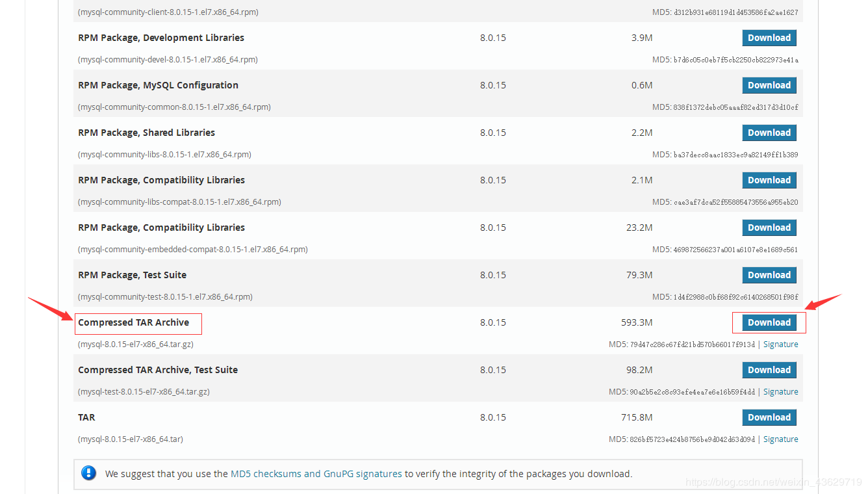Click the mysql-8.0.15-el7-x86_64.tar.gz filename
This screenshot has height=494, width=868.
pyautogui.click(x=135, y=344)
